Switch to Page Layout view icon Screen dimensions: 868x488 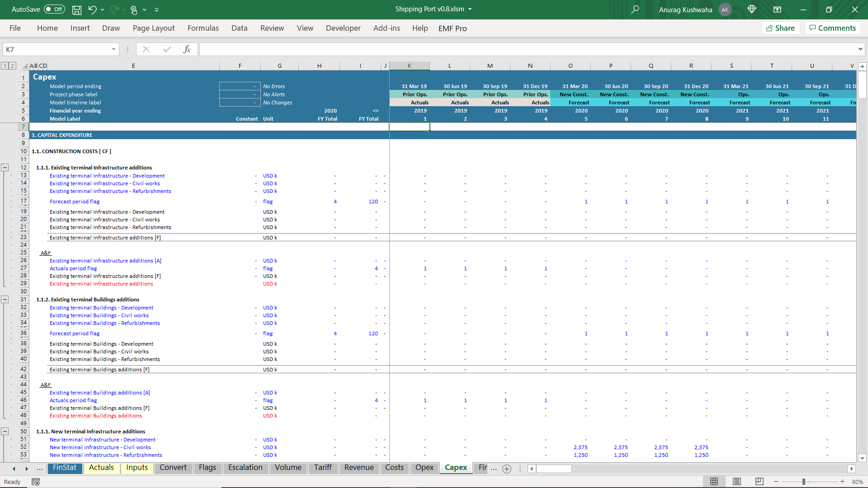click(737, 482)
